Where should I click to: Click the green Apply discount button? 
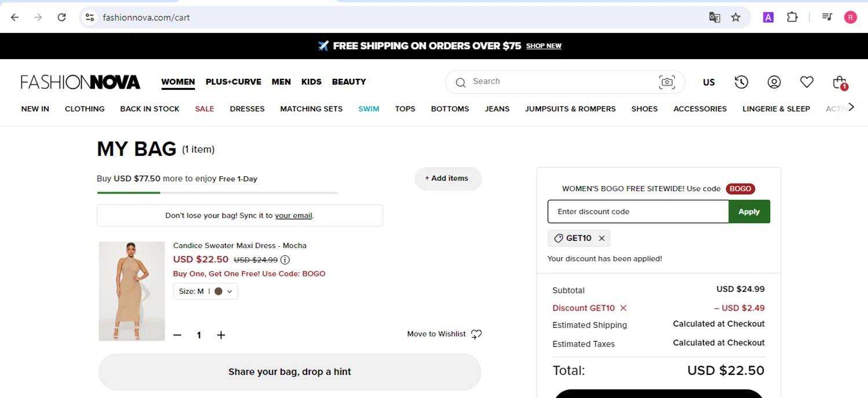[749, 211]
